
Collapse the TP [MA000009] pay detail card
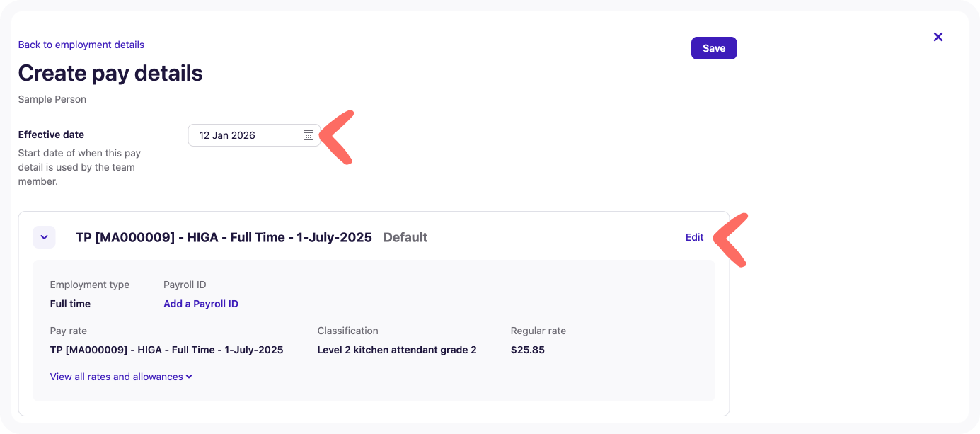tap(45, 237)
